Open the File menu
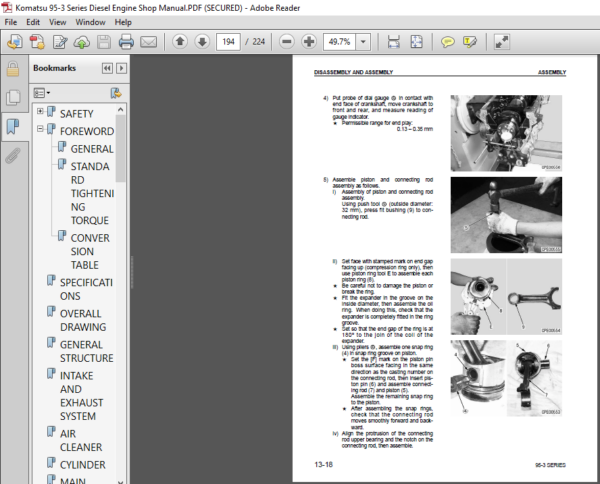Screen dimensions: 600x484 click(x=11, y=22)
